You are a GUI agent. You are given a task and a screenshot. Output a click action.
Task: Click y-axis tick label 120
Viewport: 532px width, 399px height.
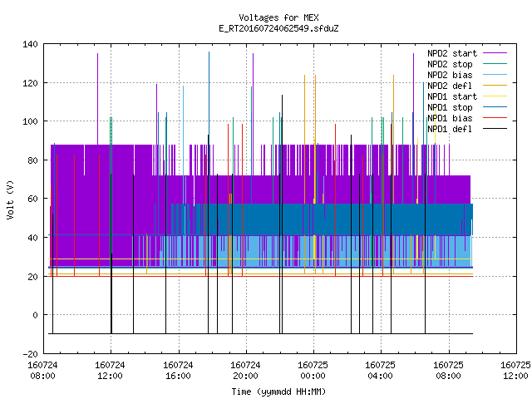point(30,83)
